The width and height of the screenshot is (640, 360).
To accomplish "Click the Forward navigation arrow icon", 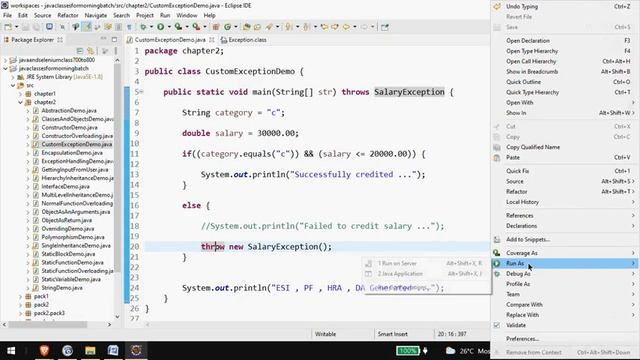I will [364, 27].
